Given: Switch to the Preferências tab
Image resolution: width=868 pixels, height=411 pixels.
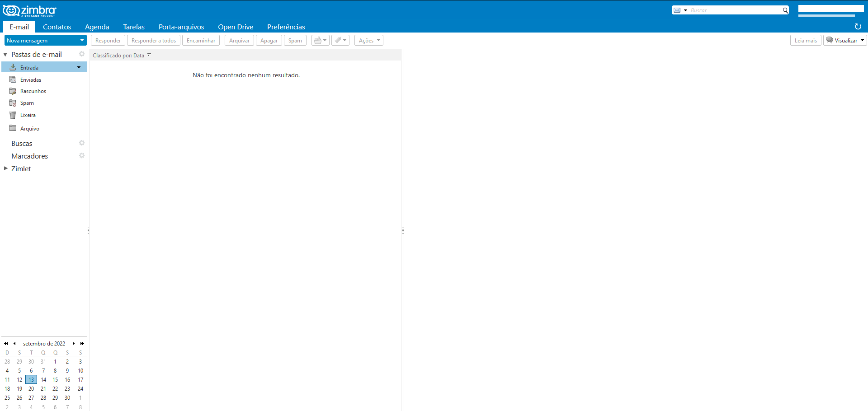Looking at the screenshot, I should pos(286,27).
